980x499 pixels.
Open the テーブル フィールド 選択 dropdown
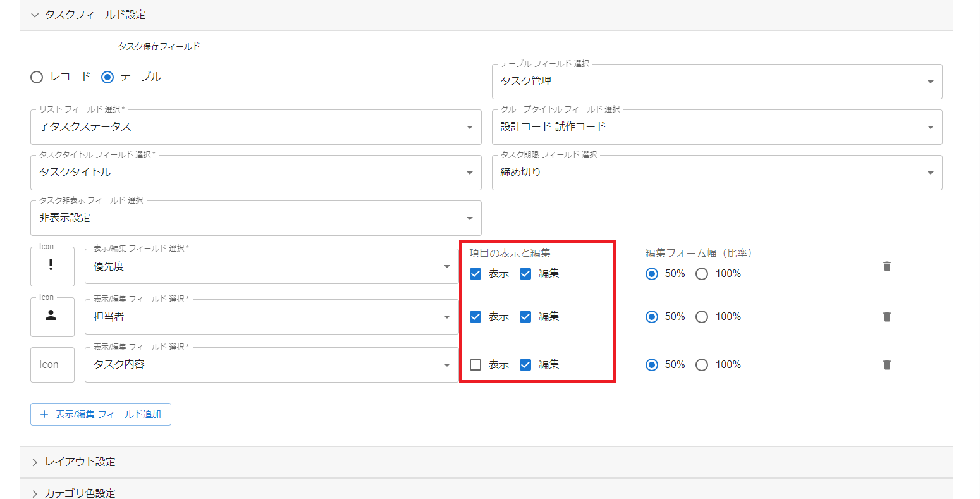[x=716, y=82]
